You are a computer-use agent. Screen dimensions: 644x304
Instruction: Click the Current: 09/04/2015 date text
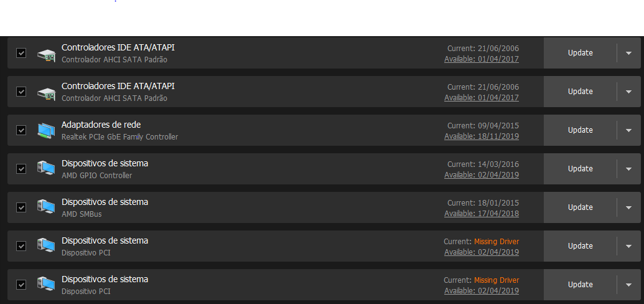(483, 125)
